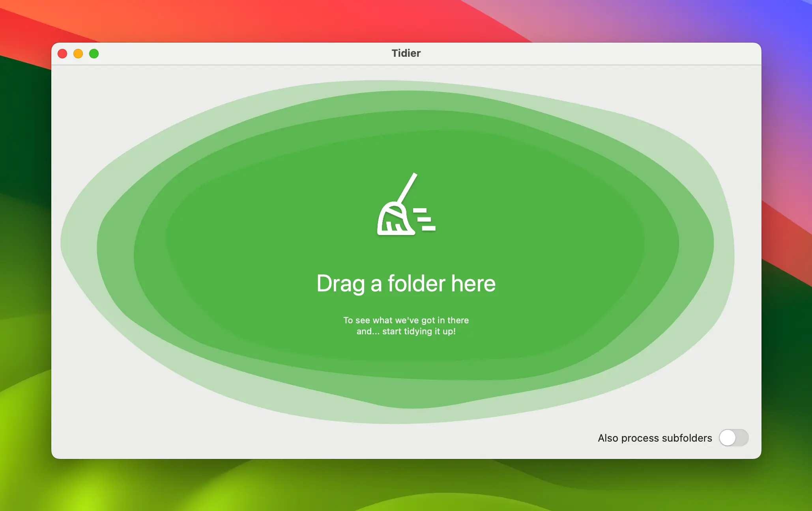Click the "Drag a folder here" heading
The width and height of the screenshot is (812, 511).
406,283
